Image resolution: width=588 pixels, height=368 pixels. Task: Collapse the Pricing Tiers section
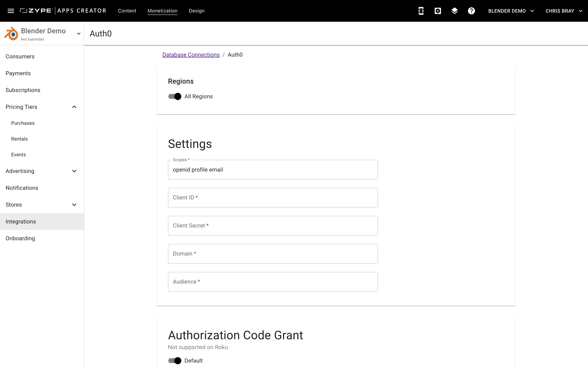[74, 107]
